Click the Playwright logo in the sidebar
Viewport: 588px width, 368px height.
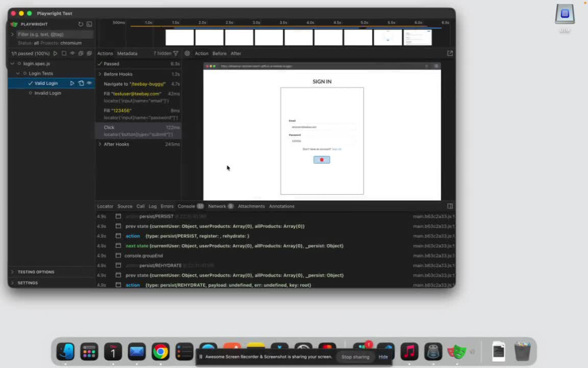click(x=14, y=24)
